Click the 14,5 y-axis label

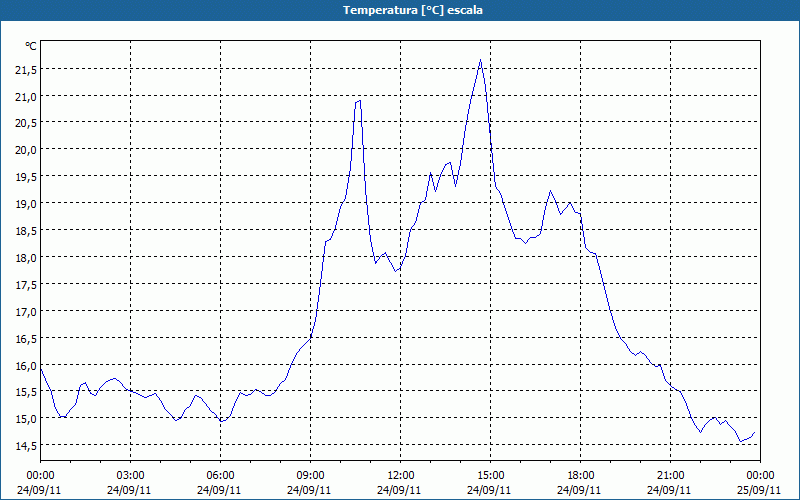click(26, 446)
